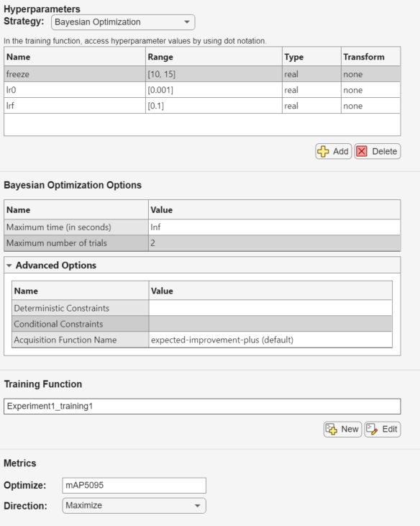Click the Conditional Constraints value cell
The width and height of the screenshot is (420, 526).
click(270, 324)
